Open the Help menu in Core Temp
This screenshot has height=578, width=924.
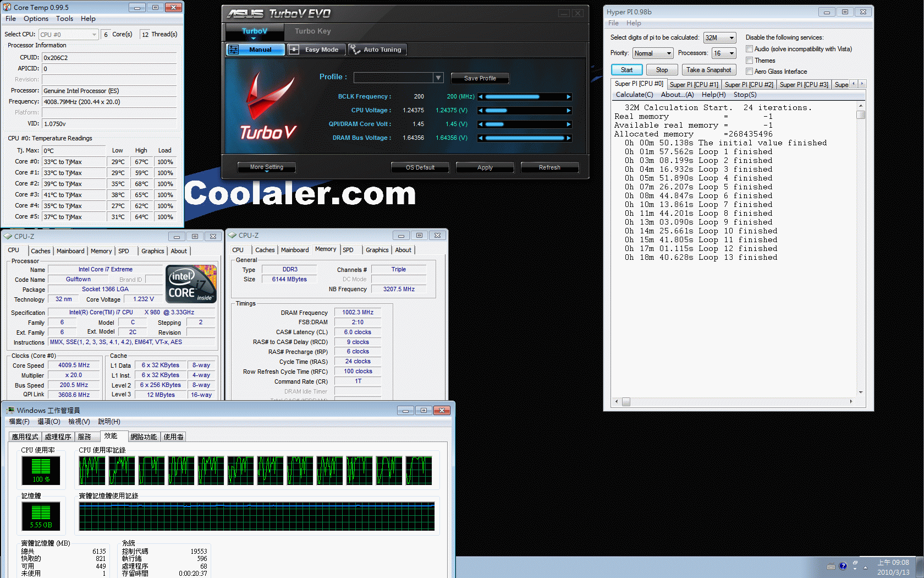(x=88, y=19)
